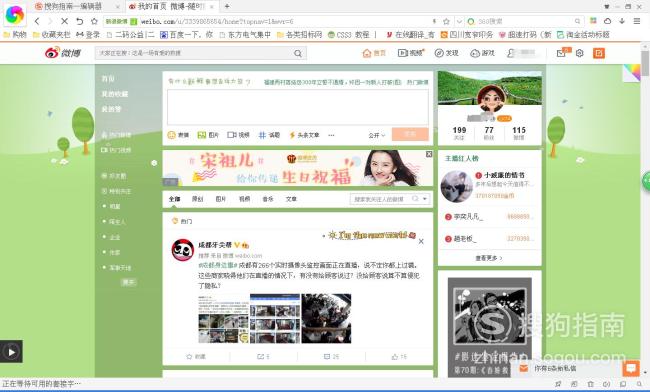
Task: Open the browser hamburger menu
Action: (x=637, y=21)
